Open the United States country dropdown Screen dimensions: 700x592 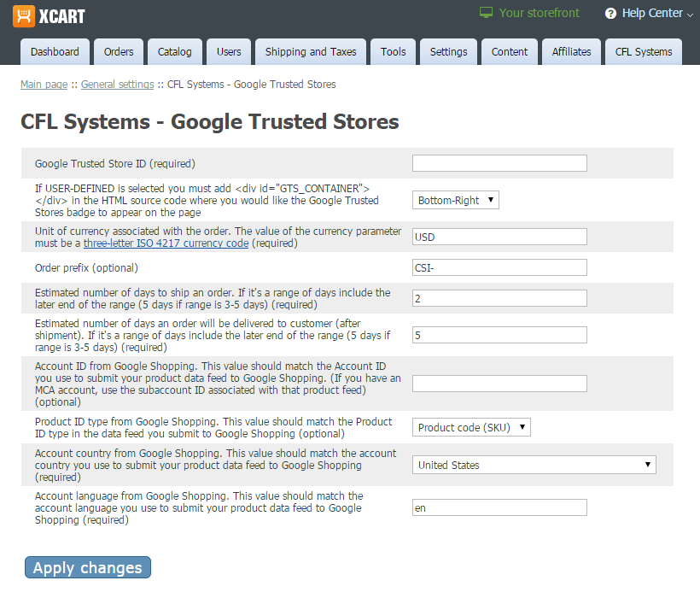click(534, 465)
